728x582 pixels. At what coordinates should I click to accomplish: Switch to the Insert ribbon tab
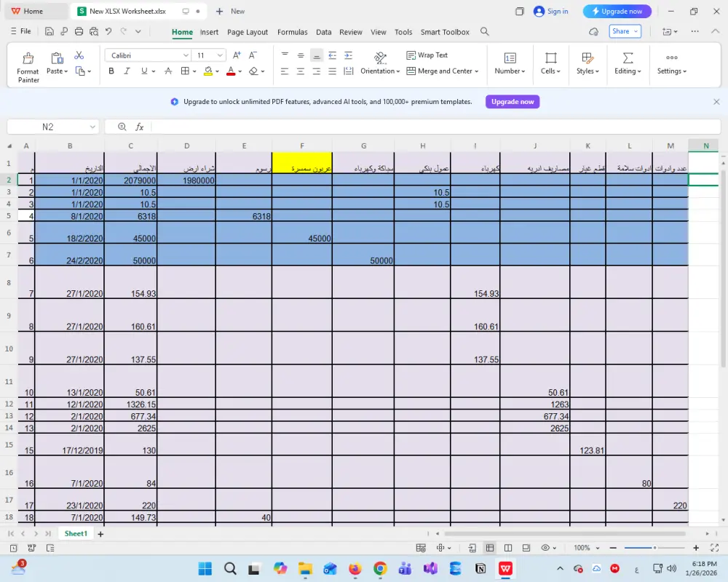[x=209, y=32]
